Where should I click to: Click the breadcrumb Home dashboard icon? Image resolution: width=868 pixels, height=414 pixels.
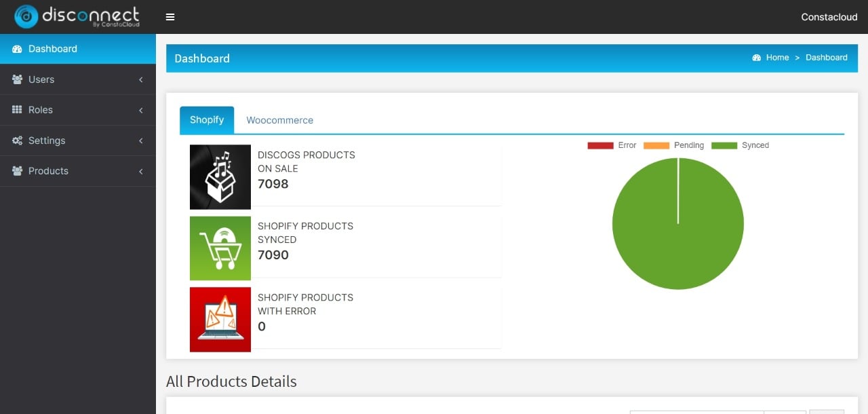(x=757, y=58)
